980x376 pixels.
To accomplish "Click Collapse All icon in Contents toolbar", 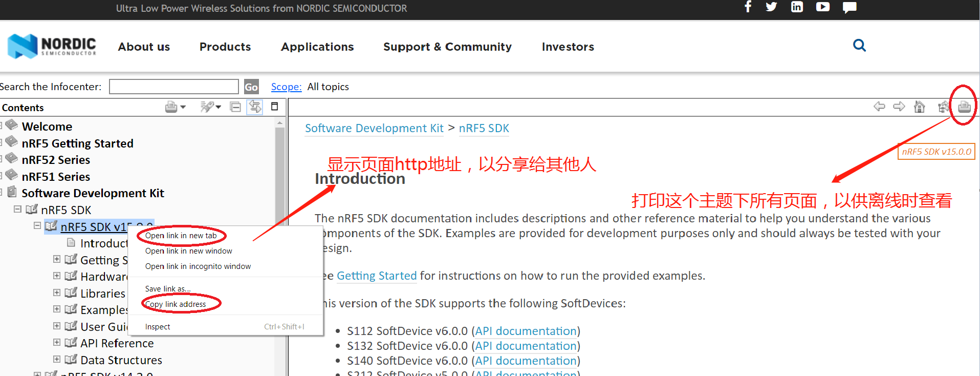I will click(x=235, y=107).
